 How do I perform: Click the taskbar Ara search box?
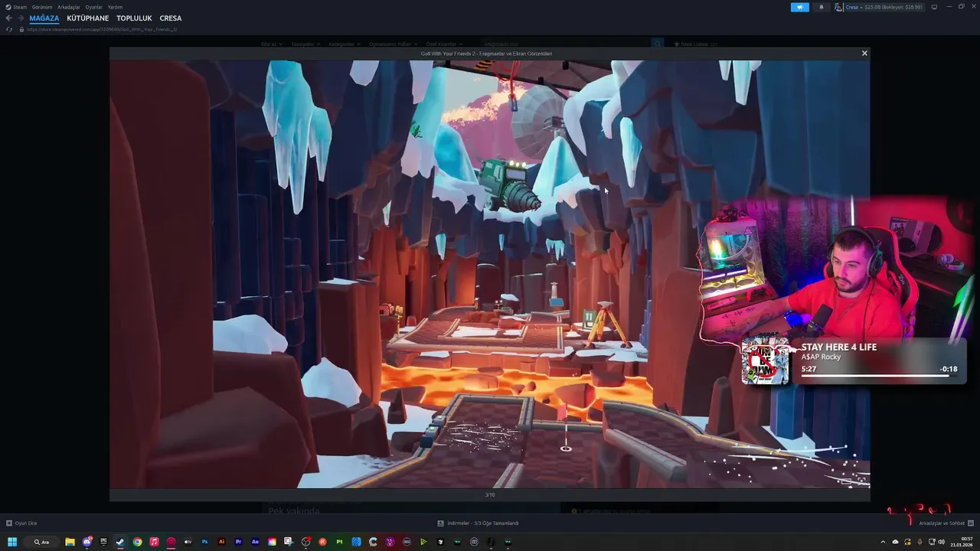pos(41,542)
